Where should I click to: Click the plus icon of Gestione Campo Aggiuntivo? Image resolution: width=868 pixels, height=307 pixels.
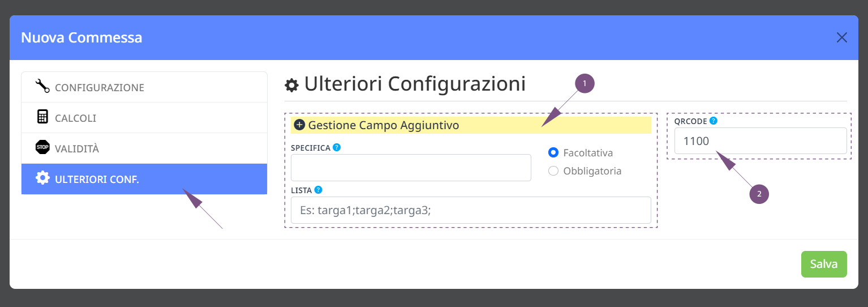tap(300, 125)
